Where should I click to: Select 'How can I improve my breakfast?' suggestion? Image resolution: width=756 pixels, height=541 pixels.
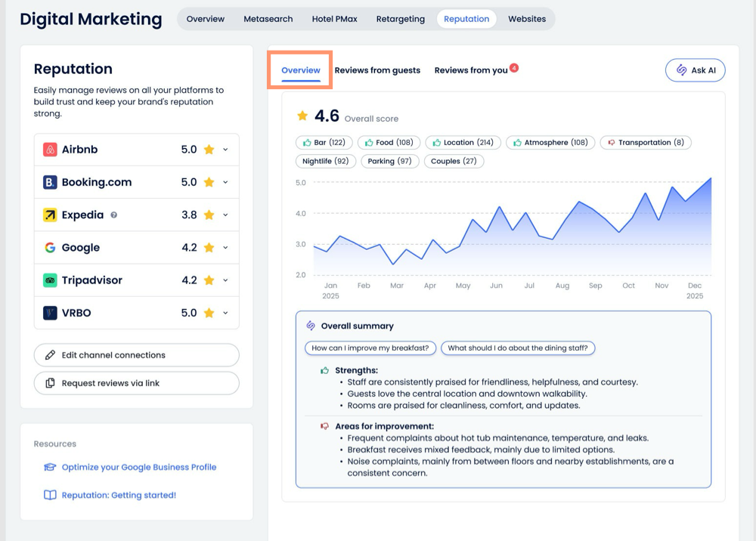[x=370, y=348]
